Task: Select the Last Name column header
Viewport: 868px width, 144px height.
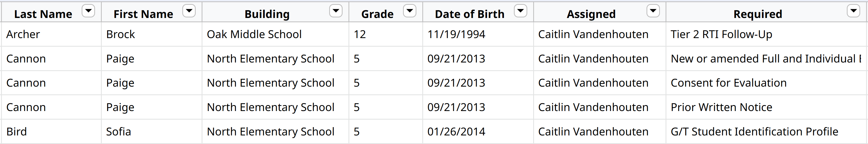Action: pos(43,14)
